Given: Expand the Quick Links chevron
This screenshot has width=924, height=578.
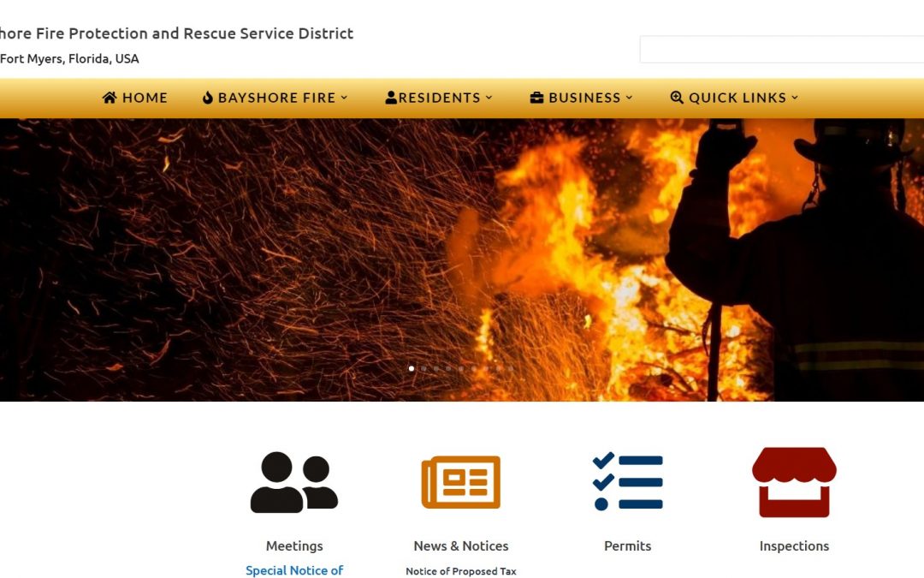Looking at the screenshot, I should click(795, 98).
